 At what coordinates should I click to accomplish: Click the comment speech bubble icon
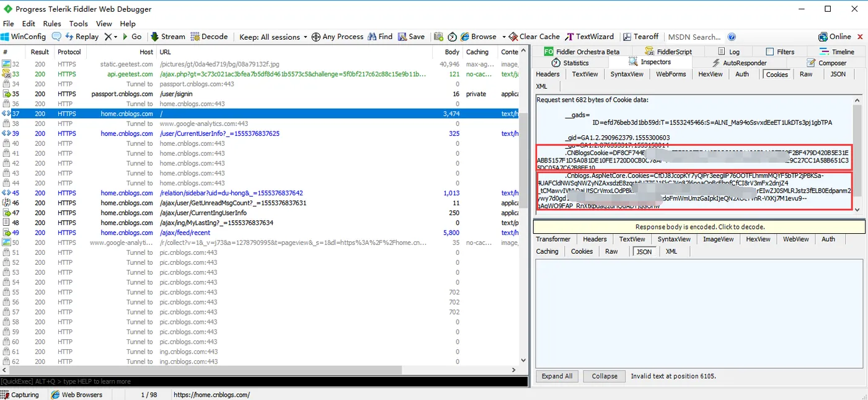(57, 37)
